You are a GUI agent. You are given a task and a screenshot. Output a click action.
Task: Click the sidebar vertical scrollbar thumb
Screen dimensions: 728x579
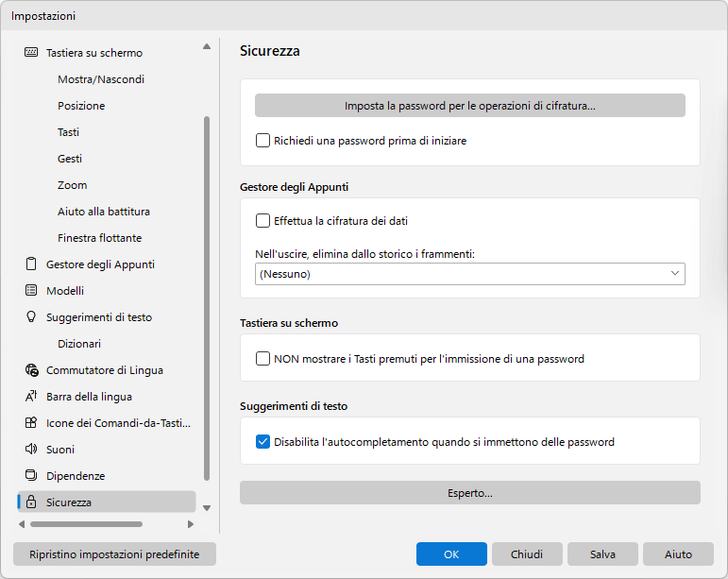click(207, 298)
